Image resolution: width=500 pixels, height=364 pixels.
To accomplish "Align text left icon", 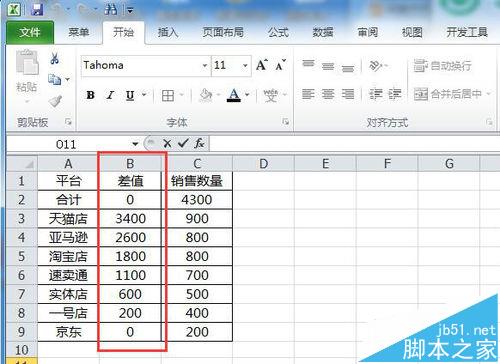I will tap(308, 94).
